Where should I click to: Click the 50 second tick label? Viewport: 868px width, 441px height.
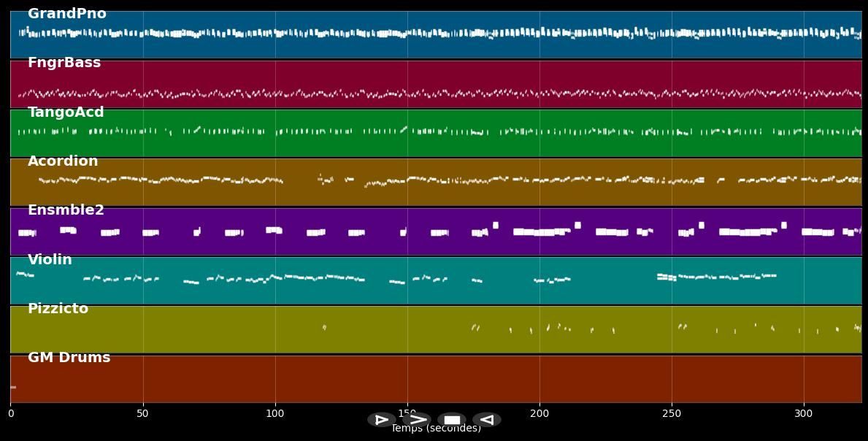click(x=142, y=414)
